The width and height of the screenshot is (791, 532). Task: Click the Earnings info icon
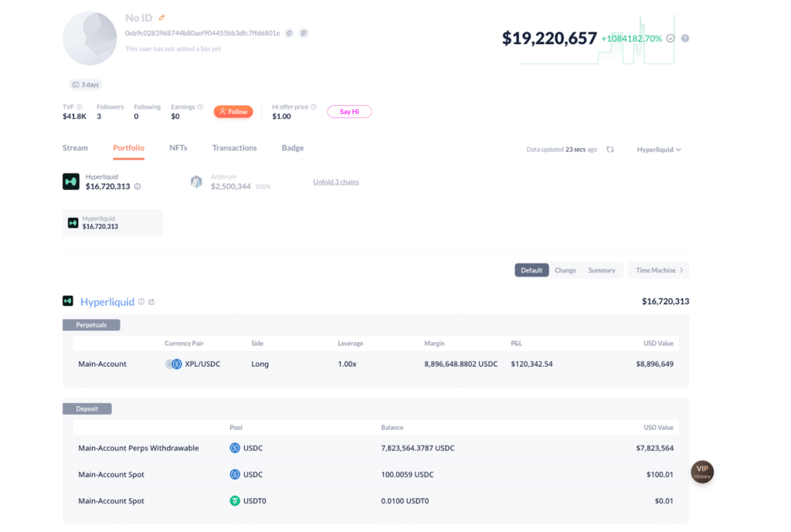pos(200,107)
